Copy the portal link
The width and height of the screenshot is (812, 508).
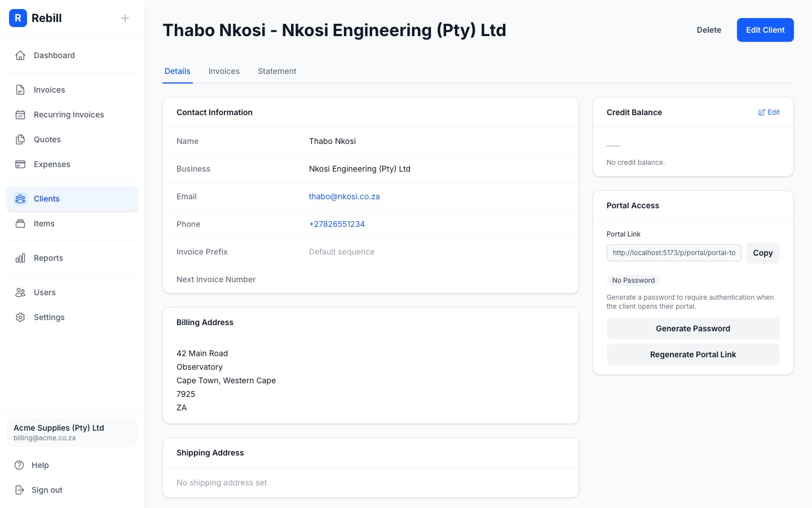[x=762, y=253]
